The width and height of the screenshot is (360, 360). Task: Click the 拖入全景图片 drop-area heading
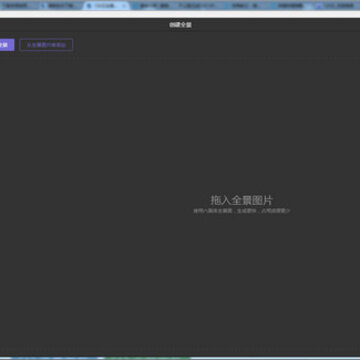pyautogui.click(x=242, y=200)
